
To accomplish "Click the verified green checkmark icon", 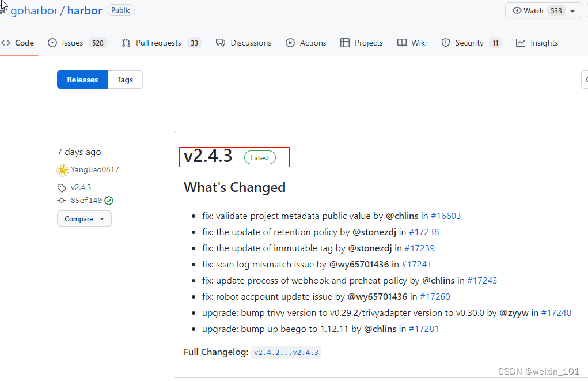I will click(x=109, y=201).
